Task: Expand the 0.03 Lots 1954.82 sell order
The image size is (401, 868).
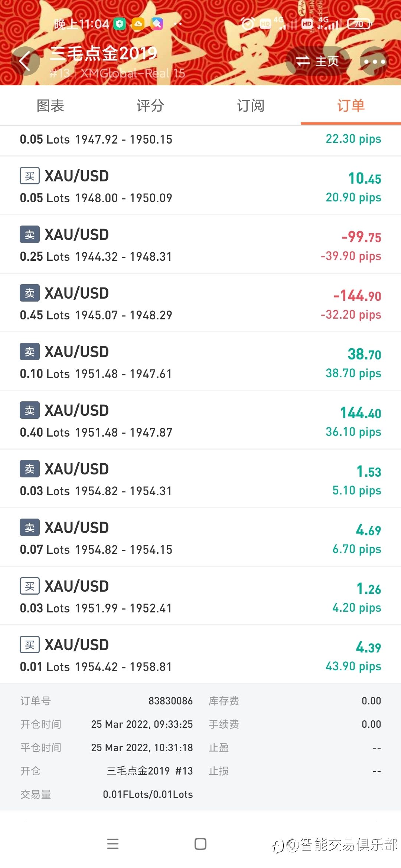Action: tap(200, 479)
